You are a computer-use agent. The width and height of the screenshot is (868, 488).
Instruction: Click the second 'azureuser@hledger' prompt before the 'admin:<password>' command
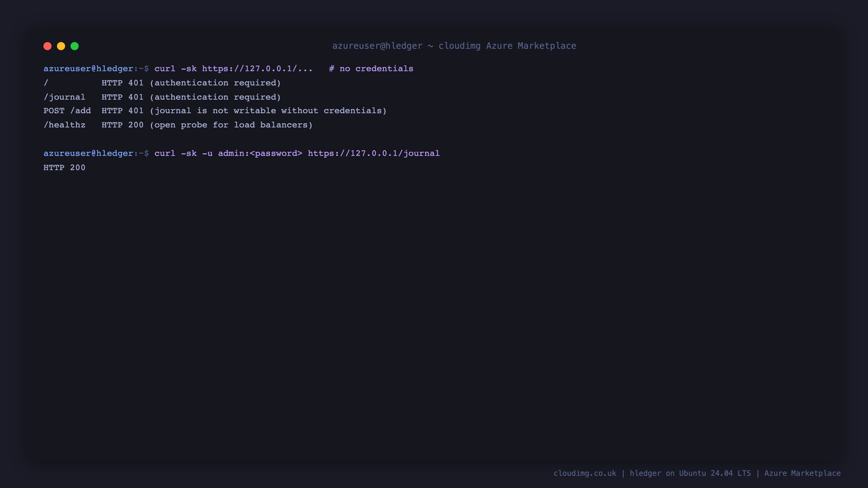[88, 153]
